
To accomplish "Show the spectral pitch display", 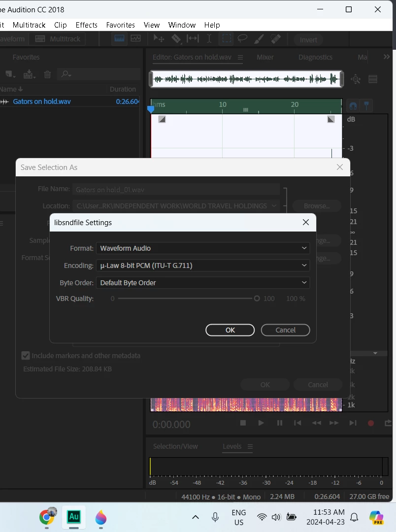I will coord(136,39).
